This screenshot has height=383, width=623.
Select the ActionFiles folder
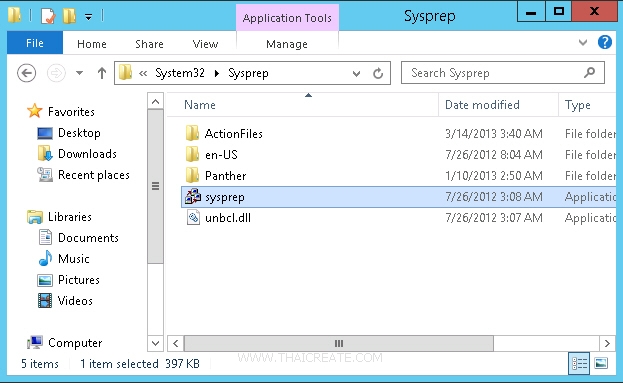pos(234,134)
